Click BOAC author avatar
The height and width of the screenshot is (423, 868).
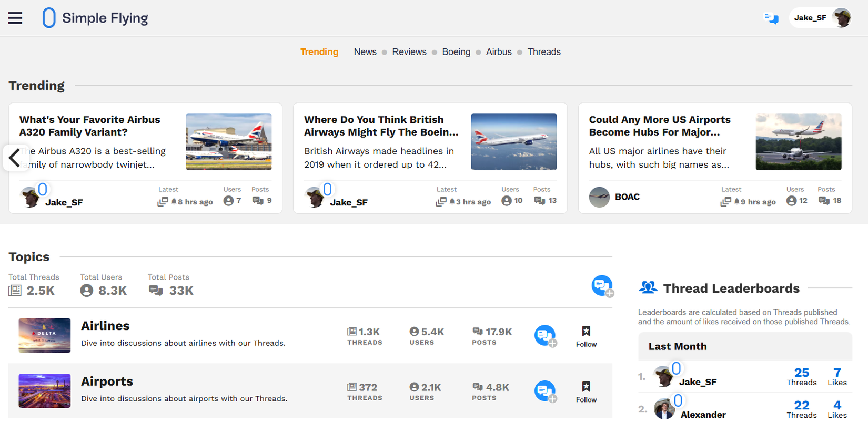pos(599,197)
